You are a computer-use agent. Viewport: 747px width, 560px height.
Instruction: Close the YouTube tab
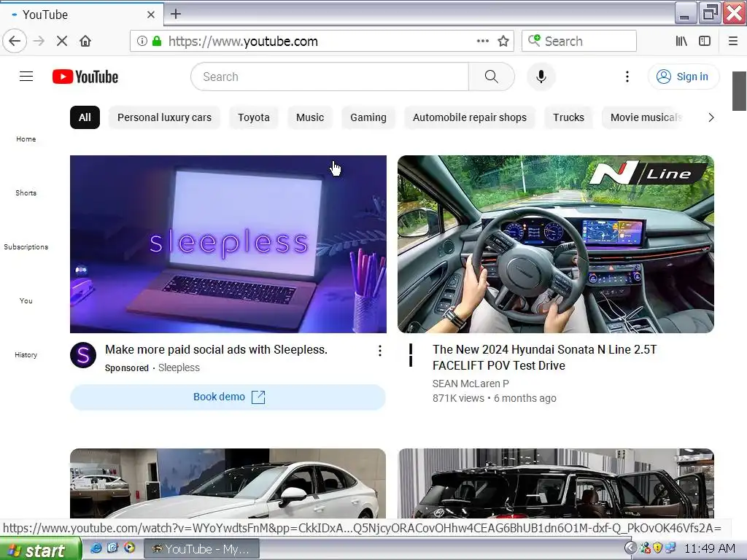150,15
